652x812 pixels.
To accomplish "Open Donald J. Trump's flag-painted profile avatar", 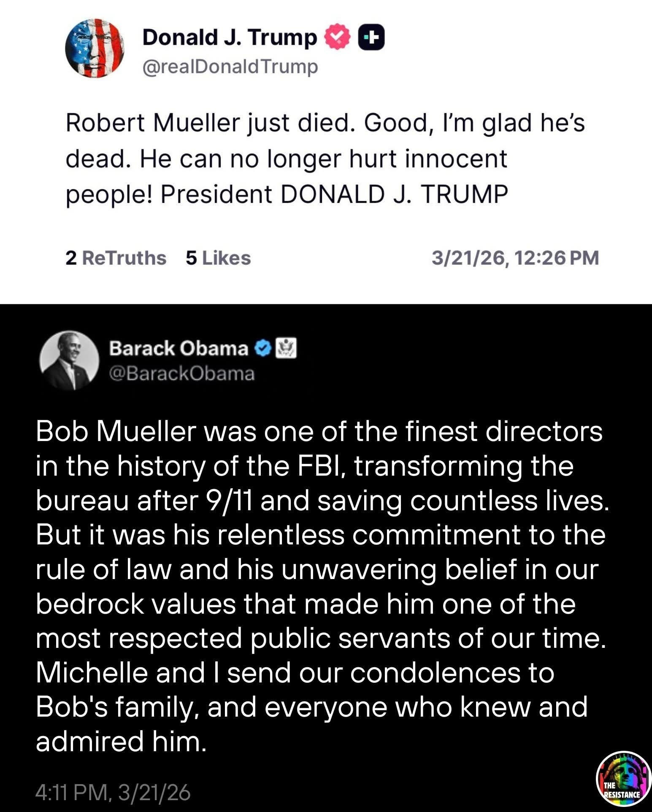I will point(95,49).
